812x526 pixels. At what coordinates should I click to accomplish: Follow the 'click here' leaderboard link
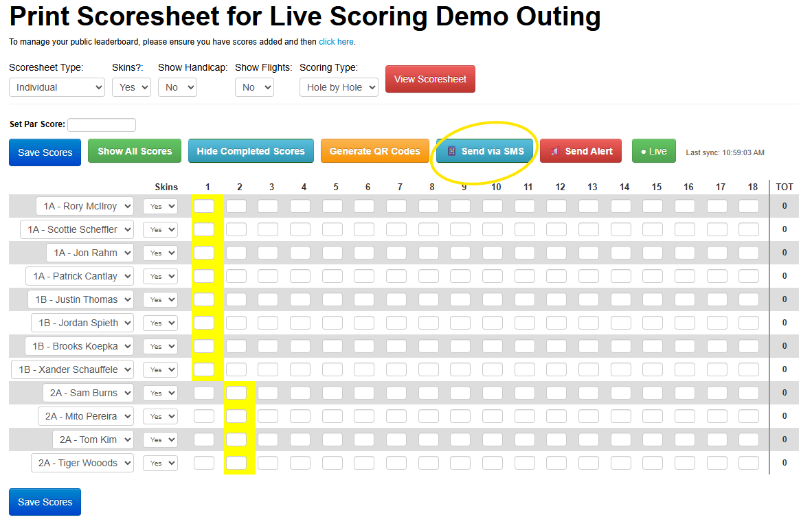pyautogui.click(x=336, y=42)
